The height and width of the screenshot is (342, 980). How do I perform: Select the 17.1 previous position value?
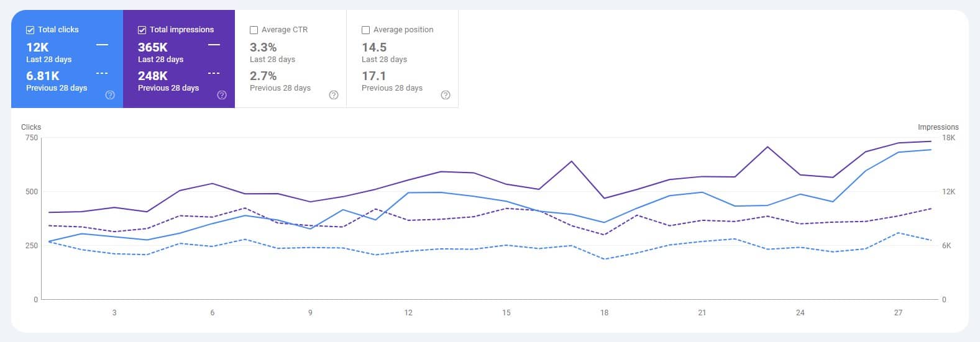coord(374,76)
